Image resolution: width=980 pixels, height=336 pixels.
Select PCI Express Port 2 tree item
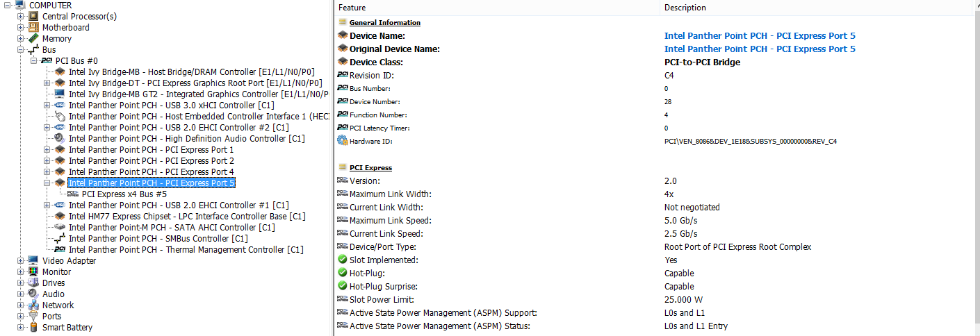(151, 160)
